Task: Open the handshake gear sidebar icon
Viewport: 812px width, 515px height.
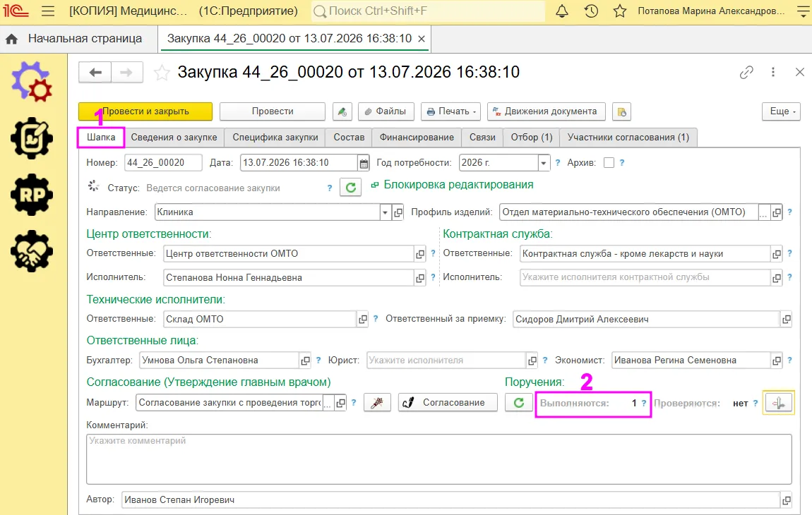Action: coord(32,251)
